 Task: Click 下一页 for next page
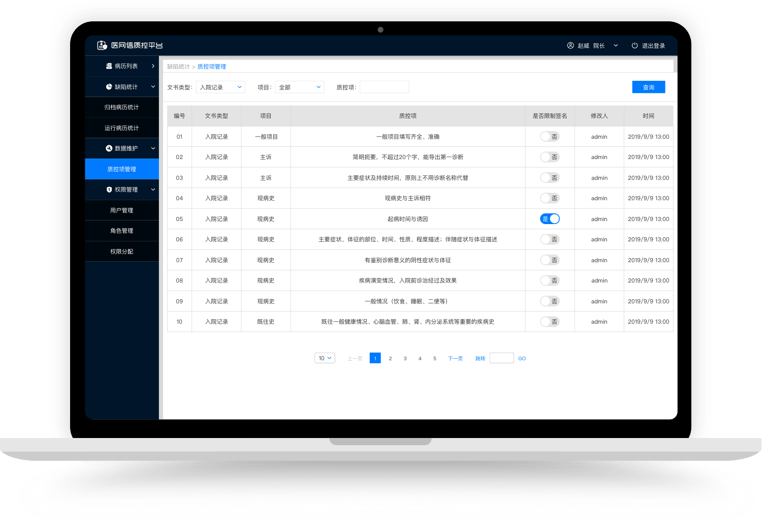(x=455, y=359)
